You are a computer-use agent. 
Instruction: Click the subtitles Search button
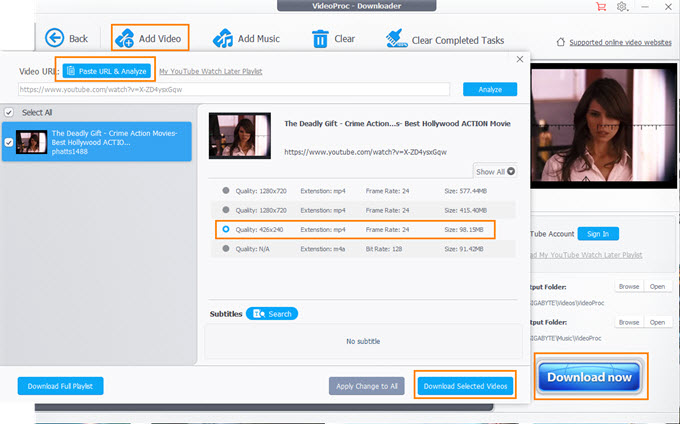point(272,313)
